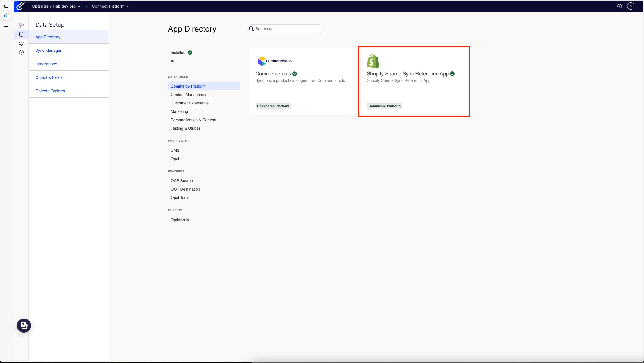The image size is (644, 363).
Task: Filter by works with Opal
Action: [x=175, y=159]
